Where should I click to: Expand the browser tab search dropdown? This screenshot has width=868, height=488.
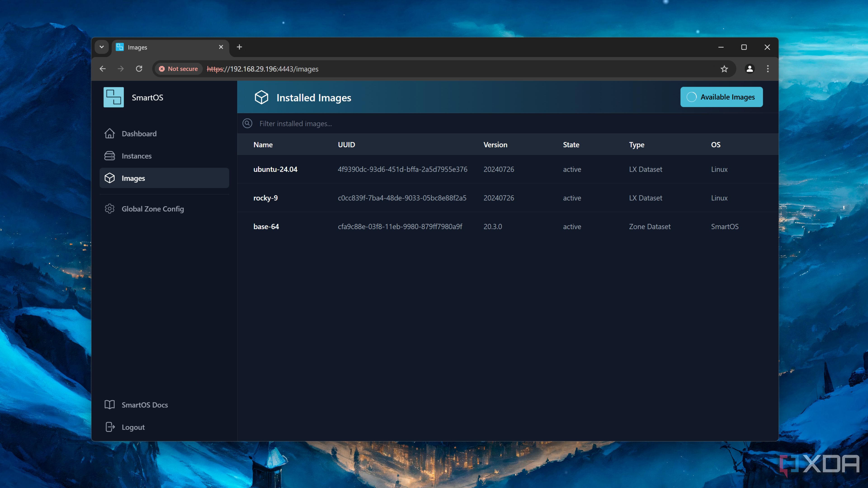(101, 47)
